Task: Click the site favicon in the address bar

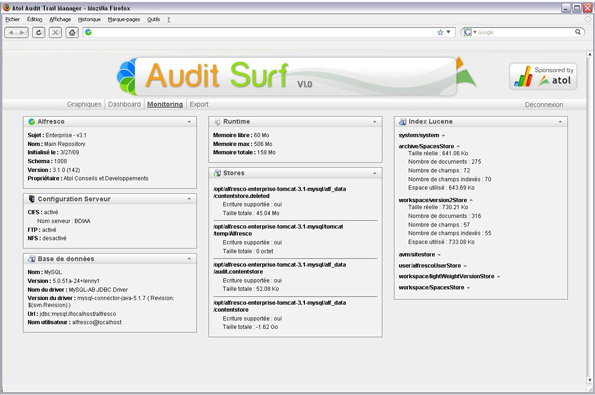Action: coord(88,32)
